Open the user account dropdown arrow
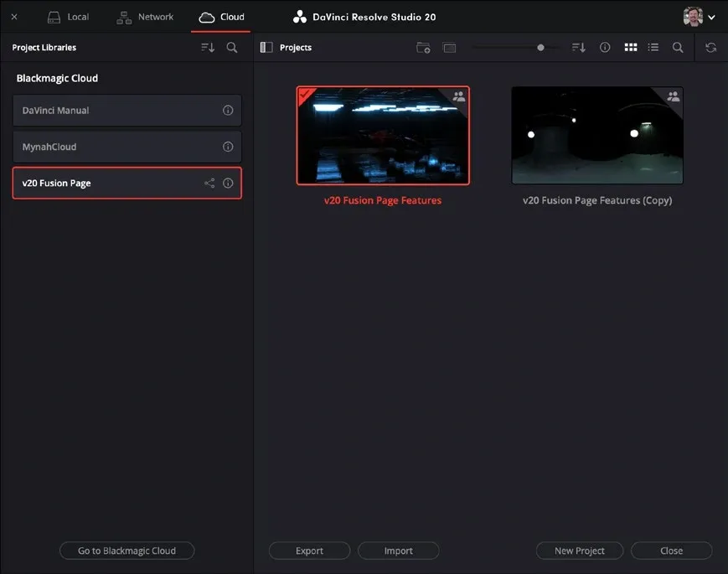The height and width of the screenshot is (574, 728). (x=711, y=18)
